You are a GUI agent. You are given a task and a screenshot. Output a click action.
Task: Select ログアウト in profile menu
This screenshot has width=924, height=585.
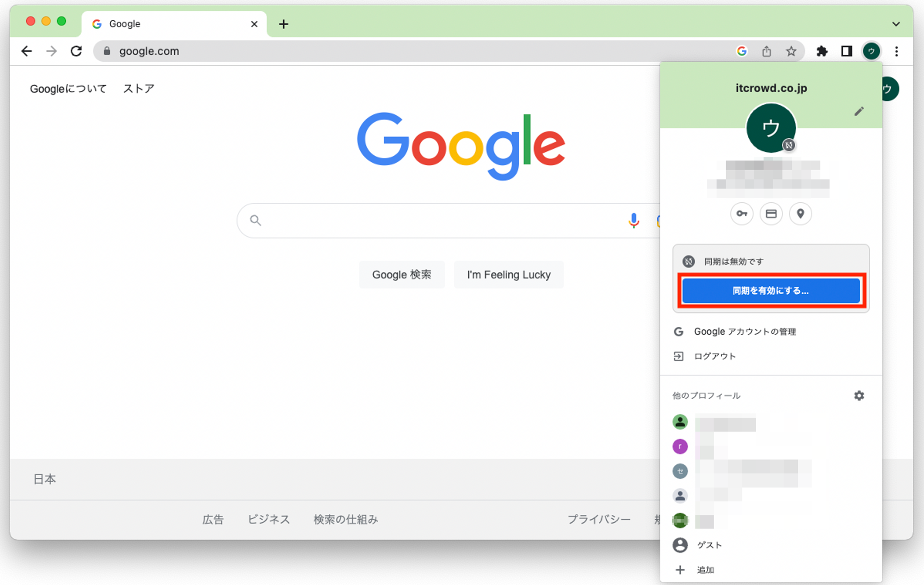coord(714,357)
